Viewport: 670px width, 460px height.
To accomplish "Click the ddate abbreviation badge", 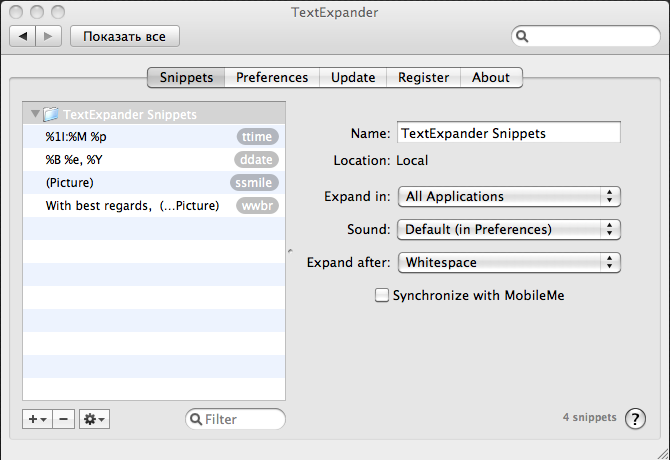I will [x=256, y=160].
